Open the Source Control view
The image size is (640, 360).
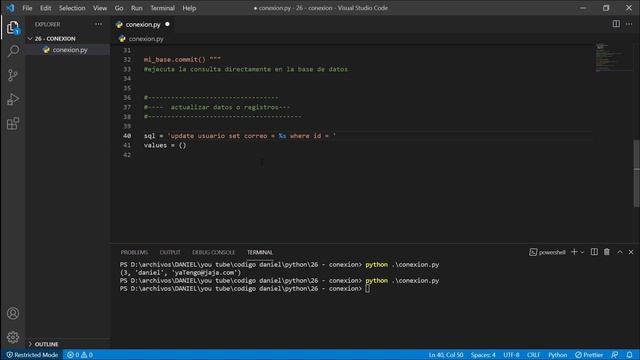tap(13, 75)
